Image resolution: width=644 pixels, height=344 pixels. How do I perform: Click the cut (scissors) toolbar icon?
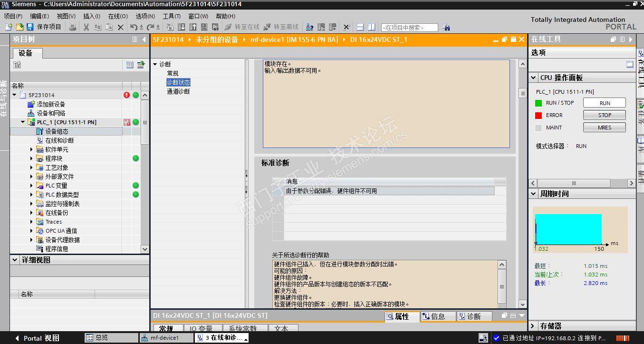[86, 27]
